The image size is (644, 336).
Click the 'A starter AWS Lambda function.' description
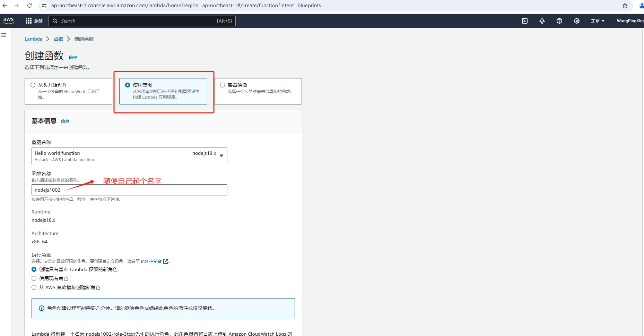(65, 160)
